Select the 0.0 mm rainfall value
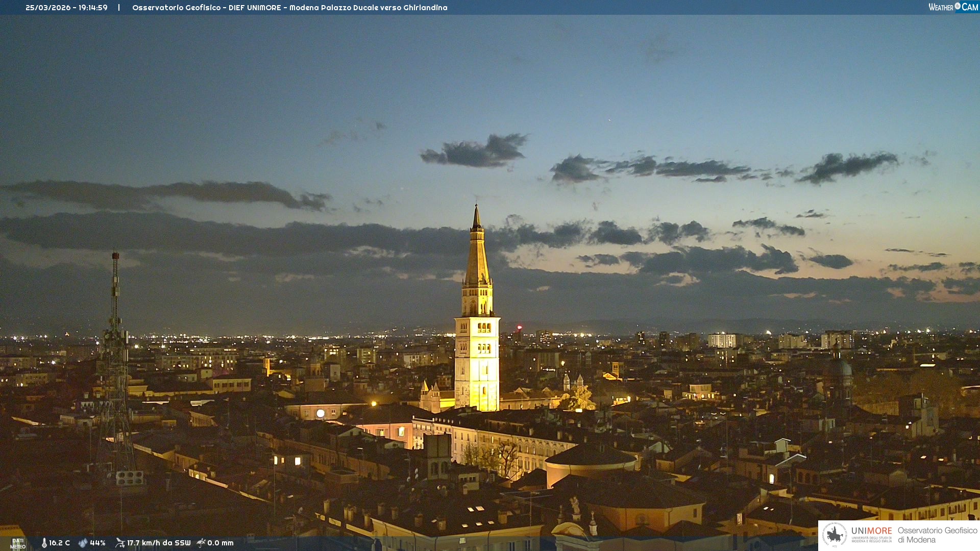This screenshot has height=551, width=980. tap(220, 543)
